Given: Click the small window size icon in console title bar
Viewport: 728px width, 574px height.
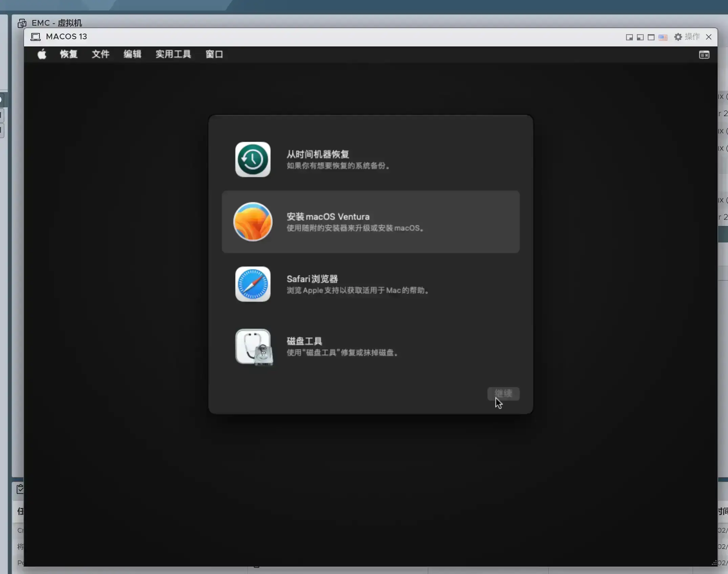Looking at the screenshot, I should click(x=629, y=37).
